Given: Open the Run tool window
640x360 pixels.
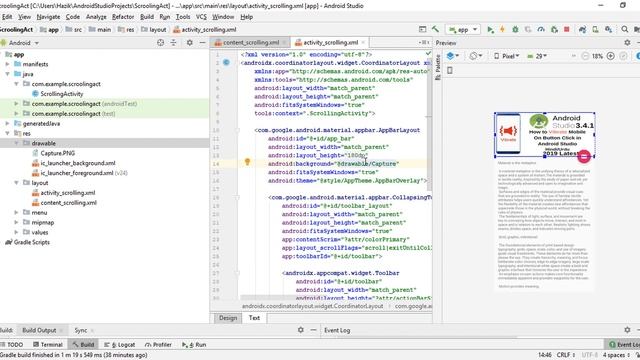Looking at the screenshot, I should tap(194, 344).
